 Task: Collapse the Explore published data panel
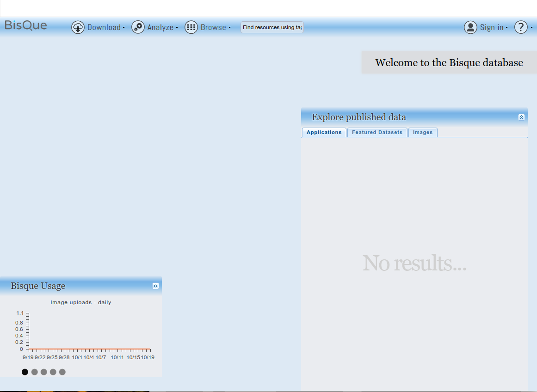pos(521,117)
